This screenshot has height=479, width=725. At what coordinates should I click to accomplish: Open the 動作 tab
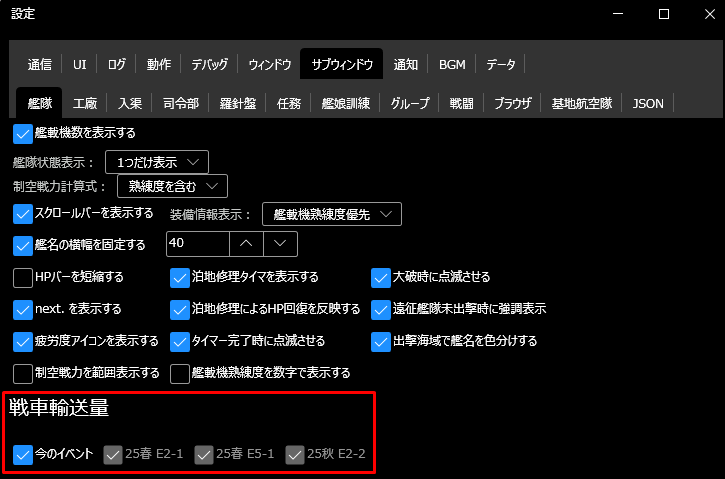click(159, 64)
